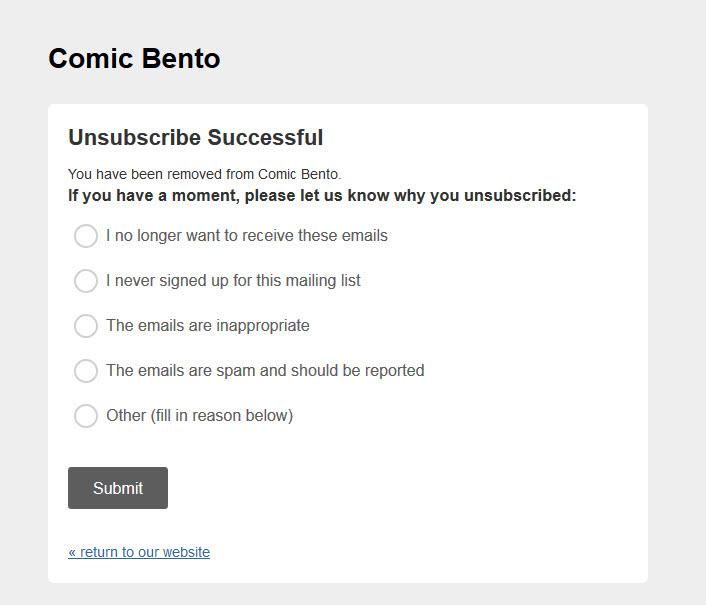Click the label text 'The emails are inappropriate'
The image size is (706, 605).
208,326
